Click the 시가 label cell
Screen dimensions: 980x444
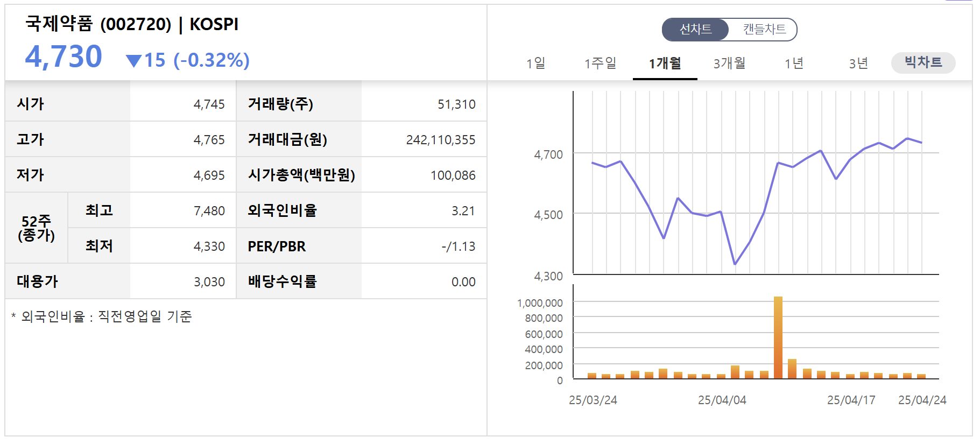[68, 103]
